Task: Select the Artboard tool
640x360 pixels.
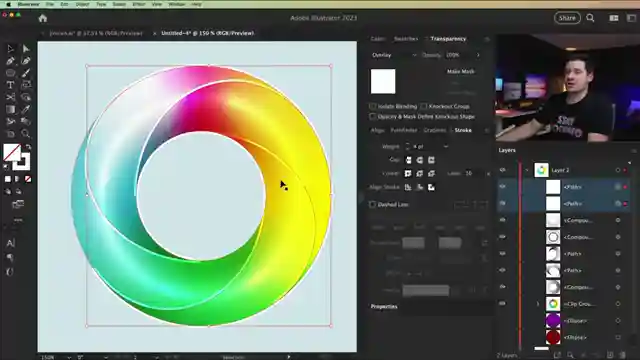Action: pos(10,133)
